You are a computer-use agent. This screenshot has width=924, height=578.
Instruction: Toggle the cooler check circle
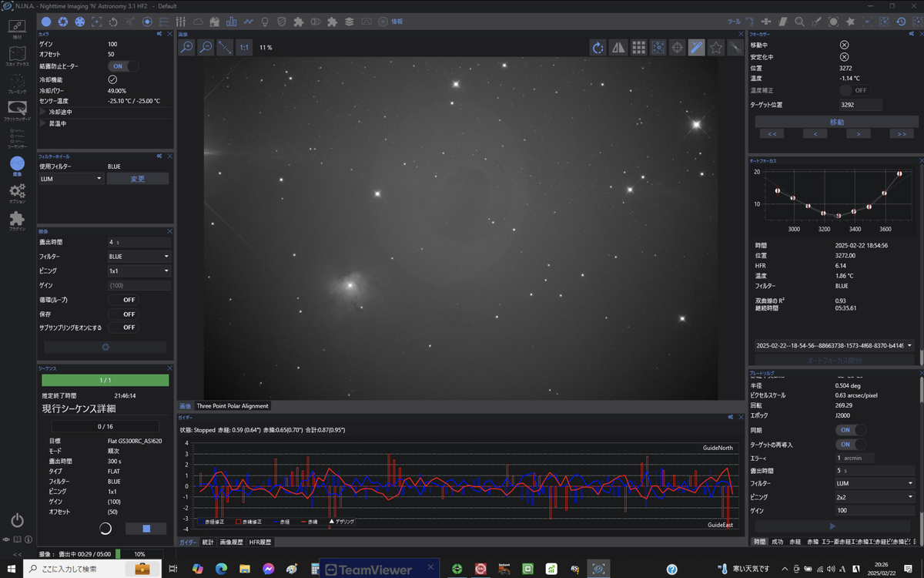[112, 79]
